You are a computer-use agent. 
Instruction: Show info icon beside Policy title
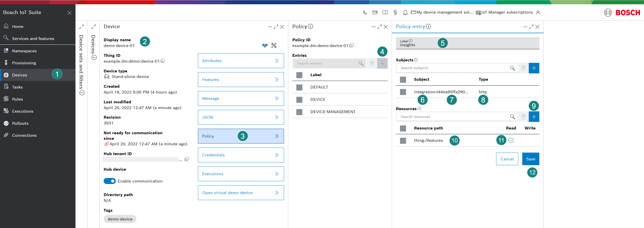(x=310, y=26)
